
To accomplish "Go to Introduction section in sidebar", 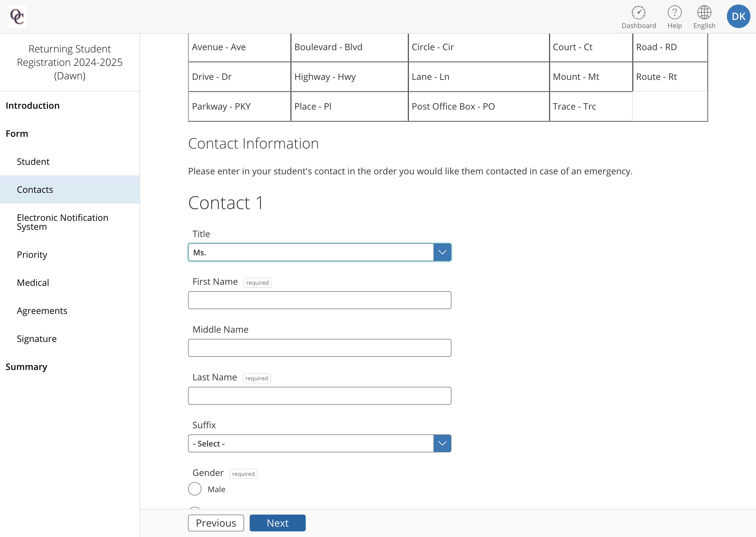I will click(x=33, y=105).
